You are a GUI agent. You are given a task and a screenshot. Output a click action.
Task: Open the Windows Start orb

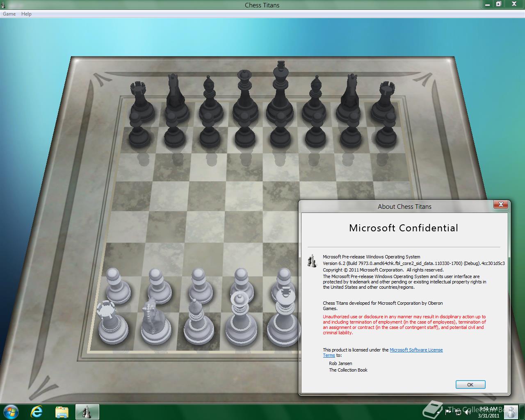11,411
